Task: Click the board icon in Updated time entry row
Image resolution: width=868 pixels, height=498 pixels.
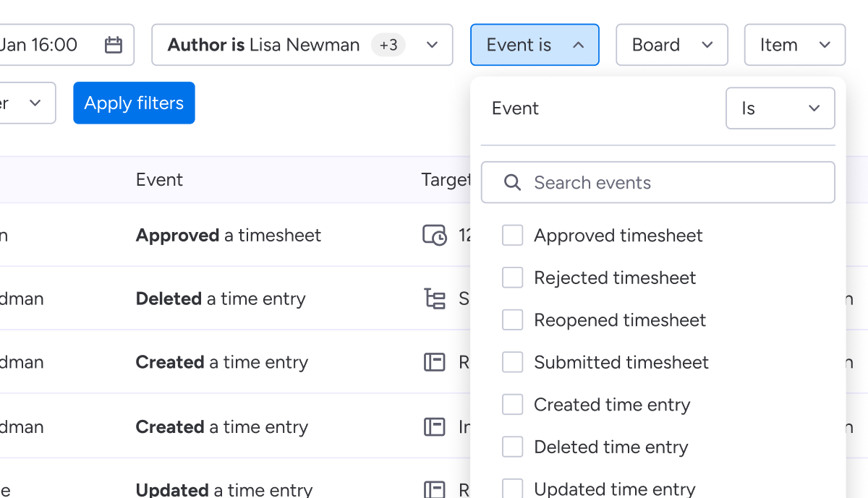Action: coord(434,489)
